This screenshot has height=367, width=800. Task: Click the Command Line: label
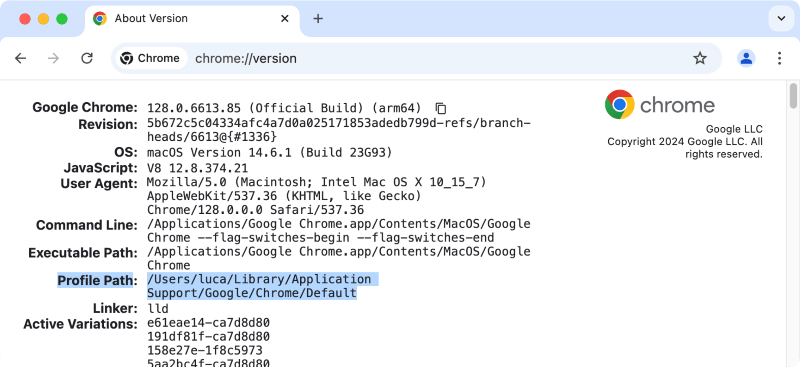87,225
